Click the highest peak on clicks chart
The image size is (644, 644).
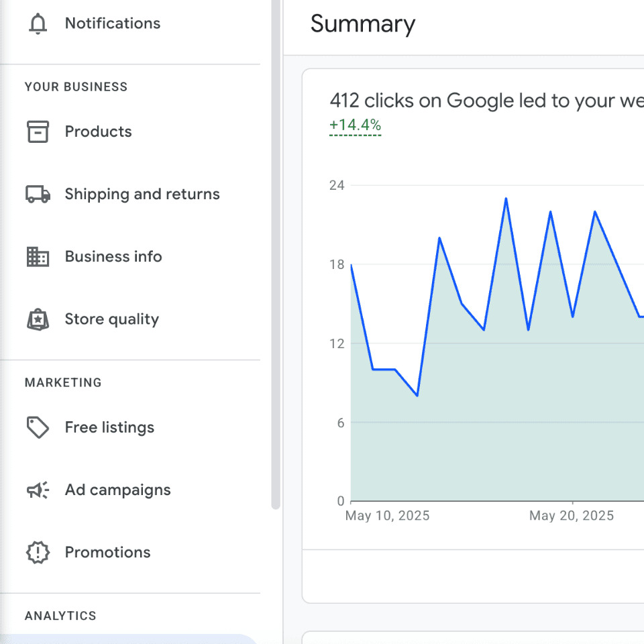506,199
